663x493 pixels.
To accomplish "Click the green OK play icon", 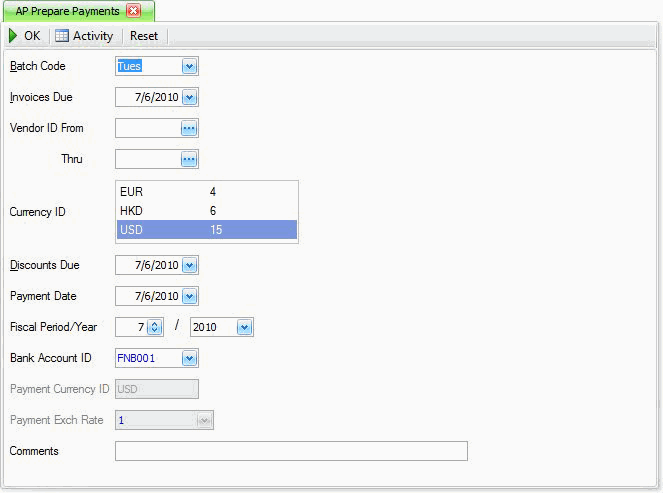I will pyautogui.click(x=13, y=36).
